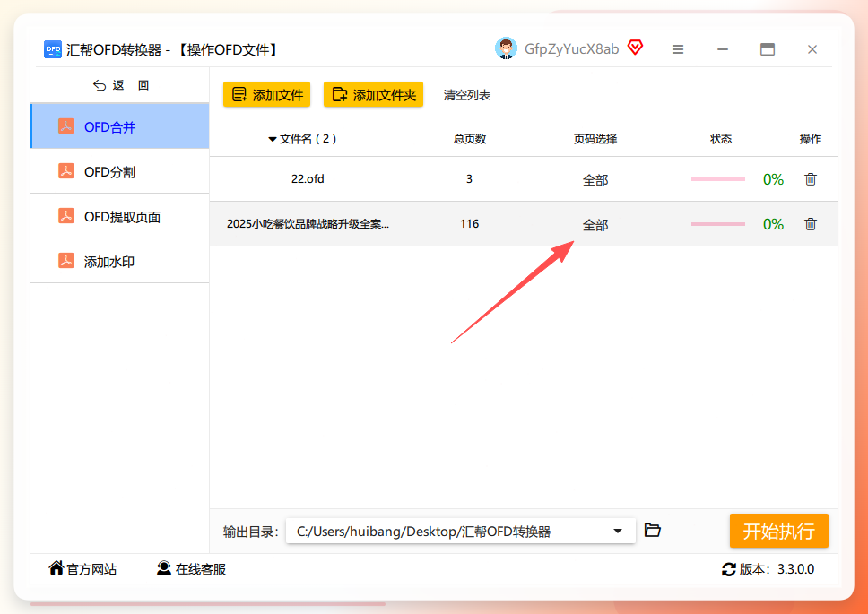The height and width of the screenshot is (614, 868).
Task: Open the 官方网站 link
Action: [x=83, y=569]
